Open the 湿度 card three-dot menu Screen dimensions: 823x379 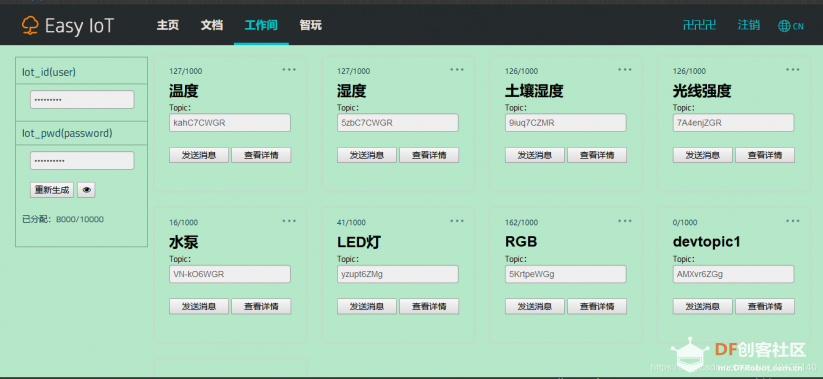pos(457,70)
